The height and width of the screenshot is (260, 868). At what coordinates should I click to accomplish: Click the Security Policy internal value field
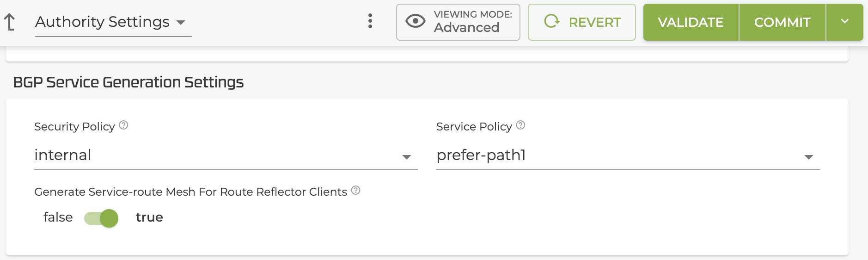pos(213,155)
